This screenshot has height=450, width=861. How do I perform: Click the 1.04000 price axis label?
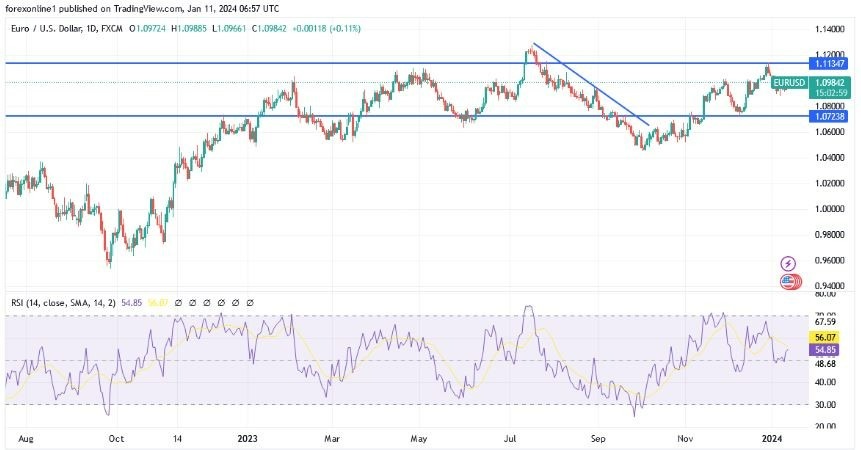[830, 158]
